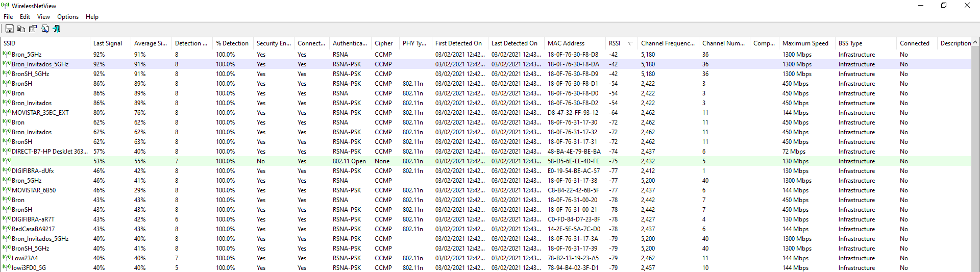Click the WirelessNetView title bar app icon
Viewport: 980px width, 272px height.
tap(6, 6)
